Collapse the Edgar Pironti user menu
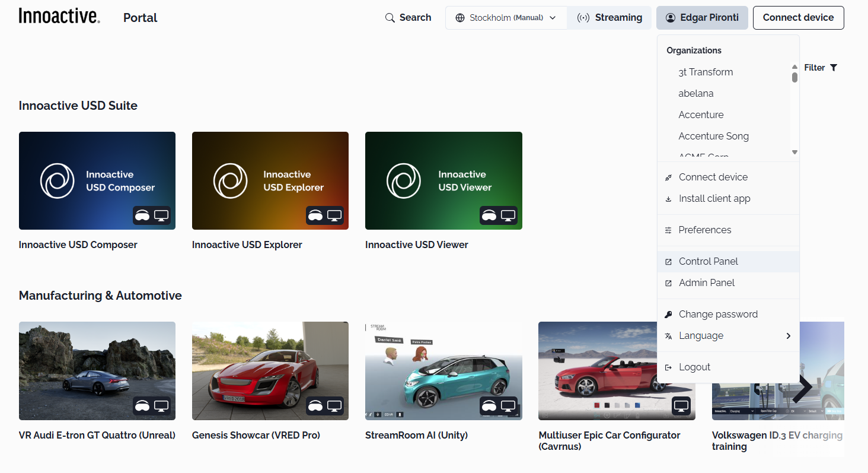This screenshot has width=868, height=473. pyautogui.click(x=702, y=18)
